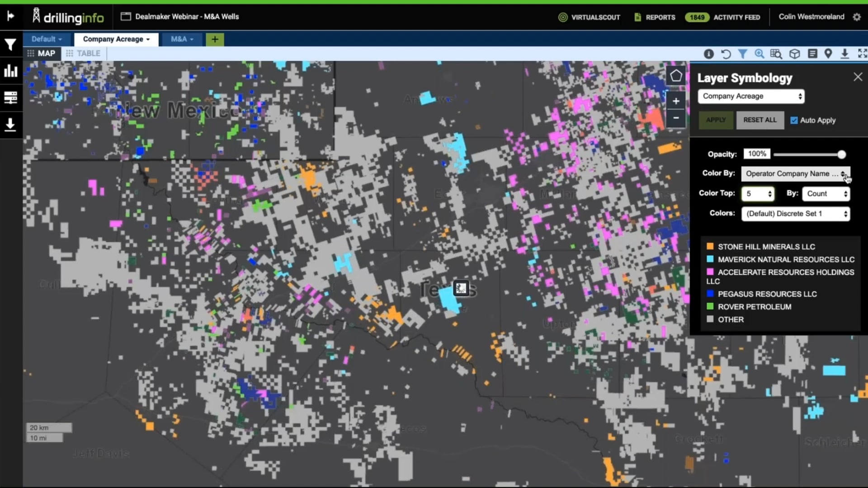This screenshot has height=488, width=868.
Task: Switch to the M&A tab
Action: [182, 39]
